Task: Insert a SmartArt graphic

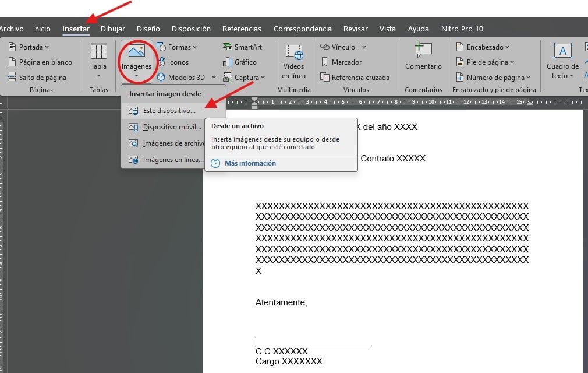Action: coord(243,47)
